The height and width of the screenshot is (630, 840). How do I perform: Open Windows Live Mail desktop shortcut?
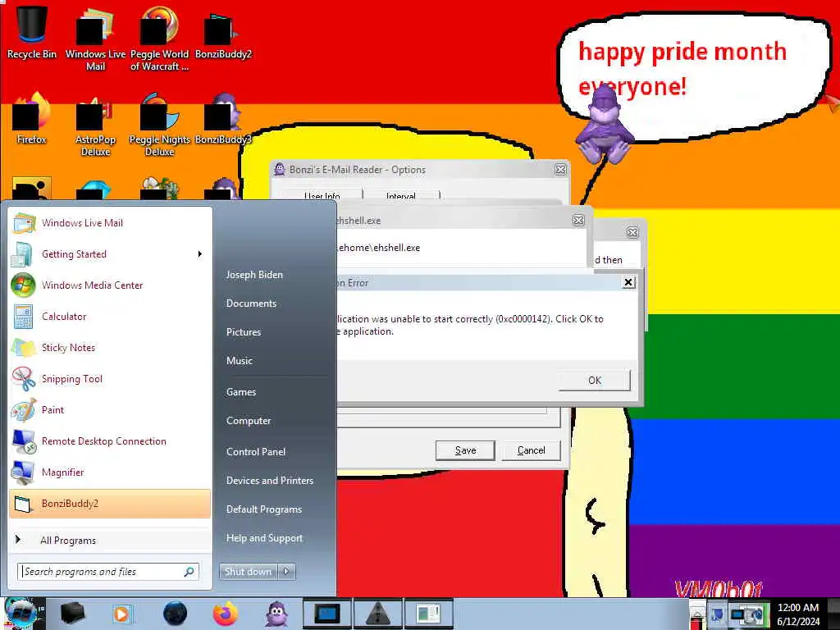[95, 38]
